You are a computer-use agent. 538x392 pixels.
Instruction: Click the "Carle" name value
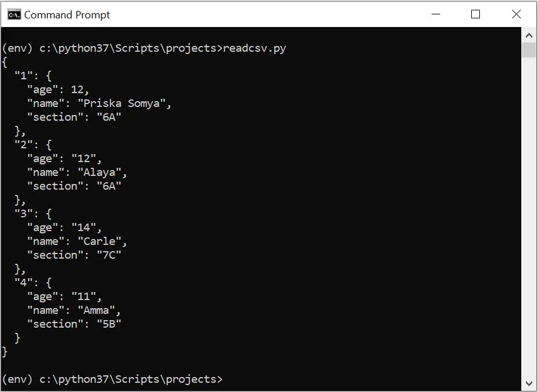point(100,241)
